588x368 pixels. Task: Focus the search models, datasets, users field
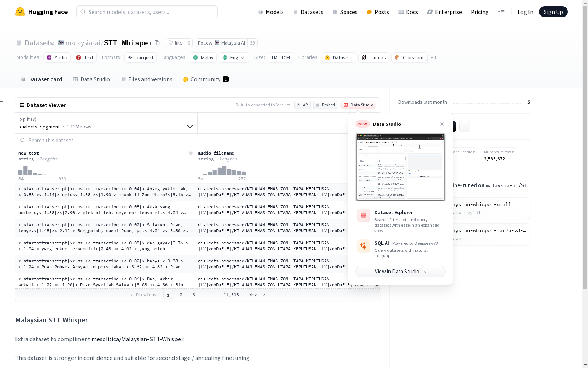[147, 12]
